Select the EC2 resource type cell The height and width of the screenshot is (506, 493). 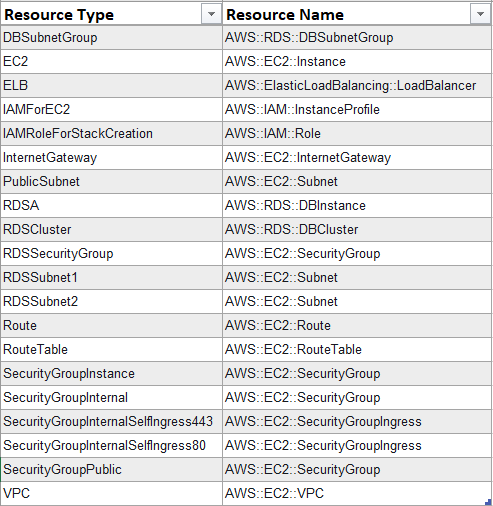click(x=111, y=62)
